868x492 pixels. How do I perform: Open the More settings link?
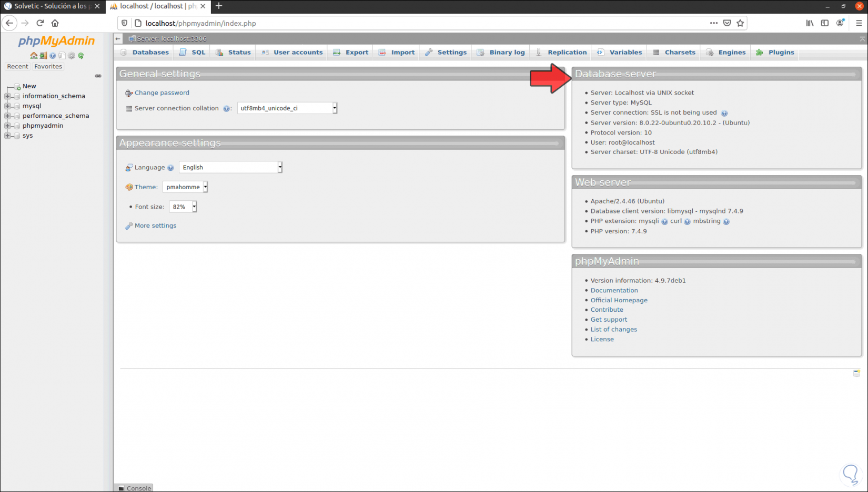[x=155, y=226]
